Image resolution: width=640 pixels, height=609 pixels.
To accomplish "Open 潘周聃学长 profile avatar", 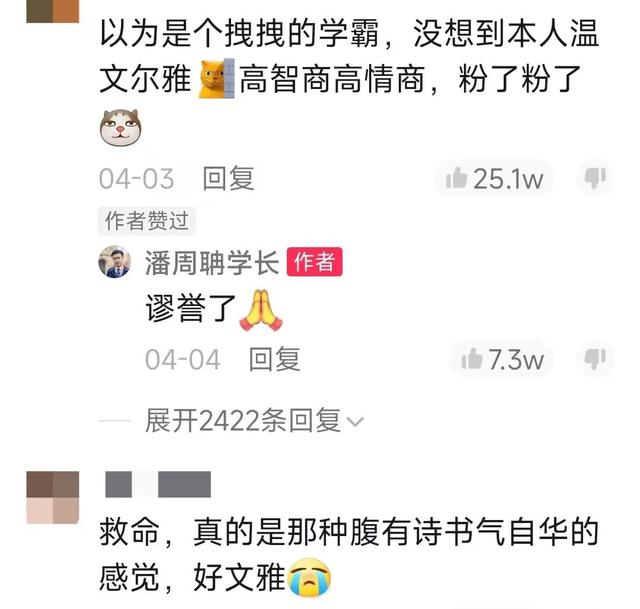I will coord(115,262).
